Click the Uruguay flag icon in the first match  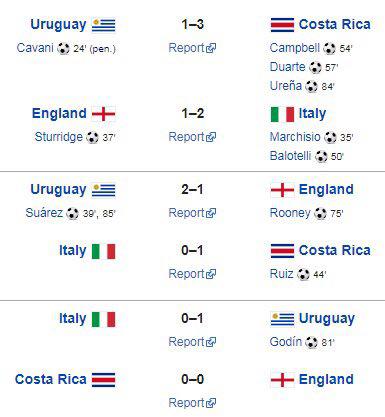click(104, 25)
